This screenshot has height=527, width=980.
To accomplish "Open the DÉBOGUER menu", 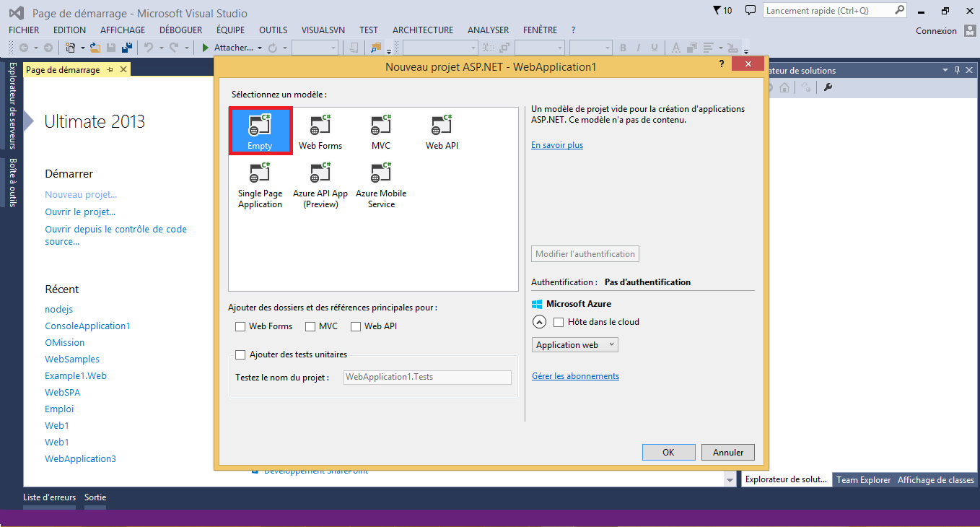I will tap(180, 30).
